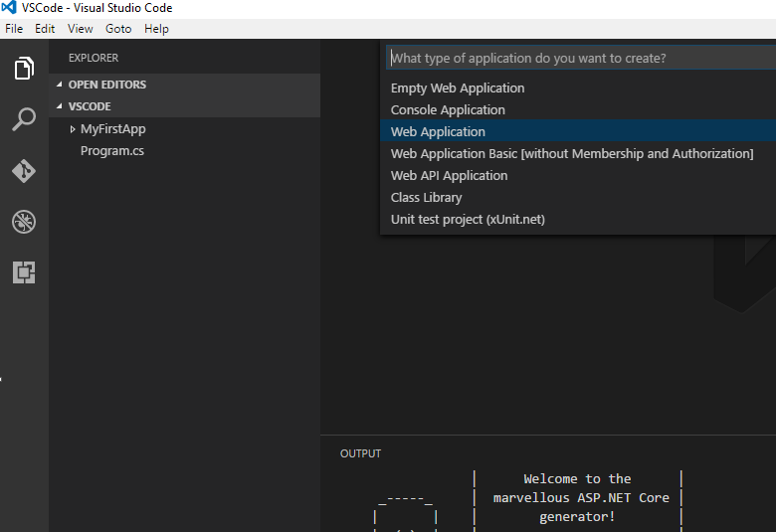This screenshot has height=532, width=776.
Task: Open the Debug view icon
Action: [x=24, y=221]
